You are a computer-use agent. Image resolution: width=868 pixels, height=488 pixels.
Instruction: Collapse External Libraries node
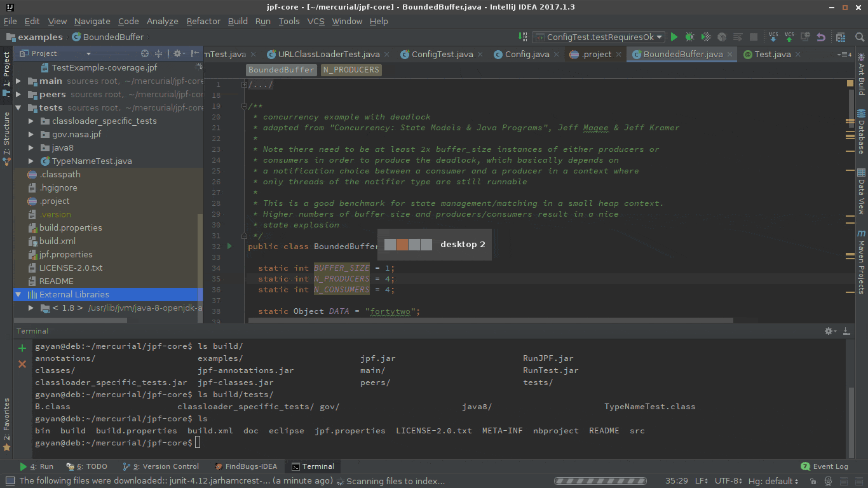(18, 294)
